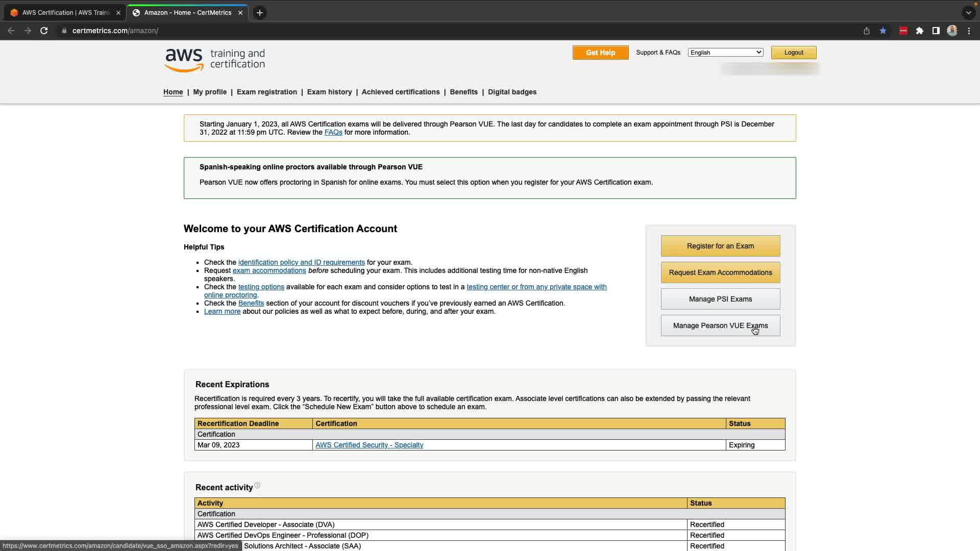Toggle the browser side panel icon
The height and width of the screenshot is (551, 980).
[936, 31]
